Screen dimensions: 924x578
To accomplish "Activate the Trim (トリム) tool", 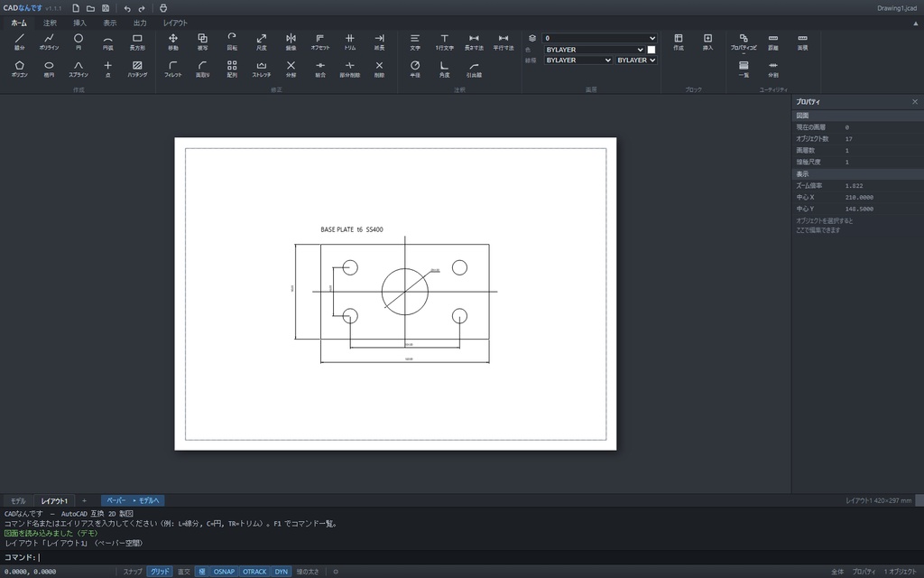I will pos(350,42).
